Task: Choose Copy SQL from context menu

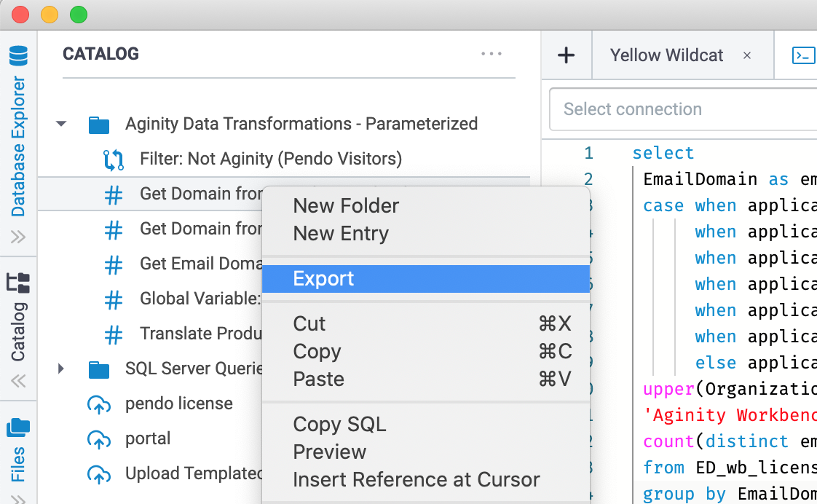Action: coord(339,425)
